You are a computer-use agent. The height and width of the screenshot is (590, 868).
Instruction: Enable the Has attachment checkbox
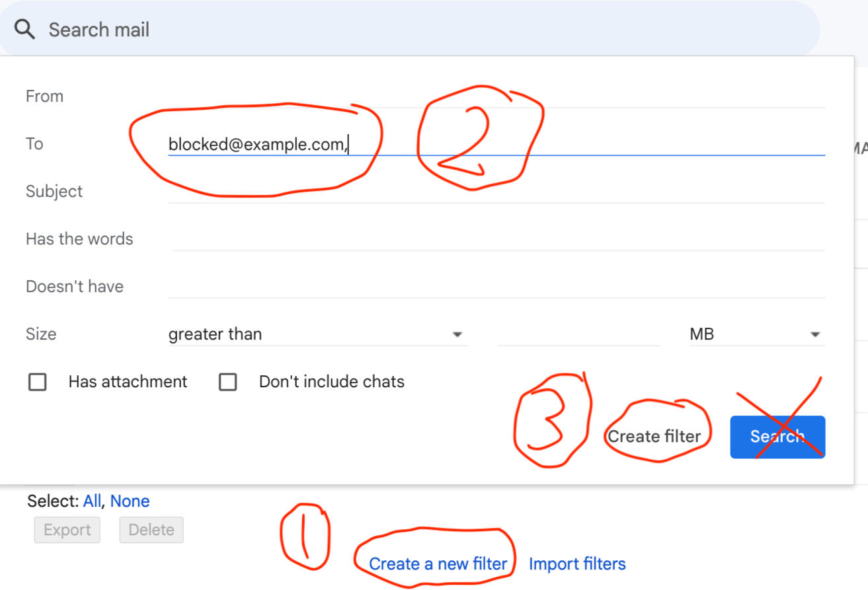38,382
